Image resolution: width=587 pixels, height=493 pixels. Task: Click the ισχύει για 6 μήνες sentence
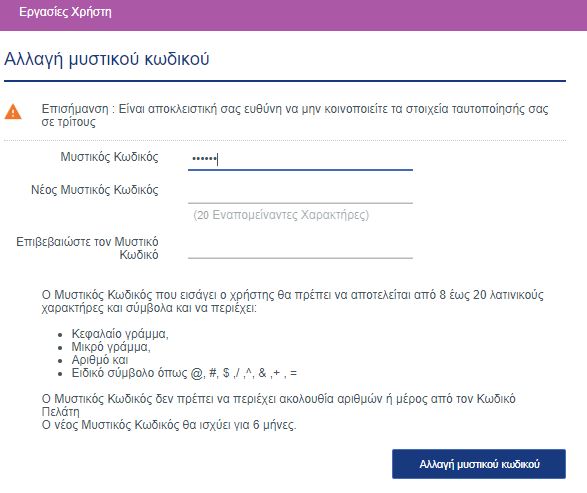pyautogui.click(x=169, y=425)
